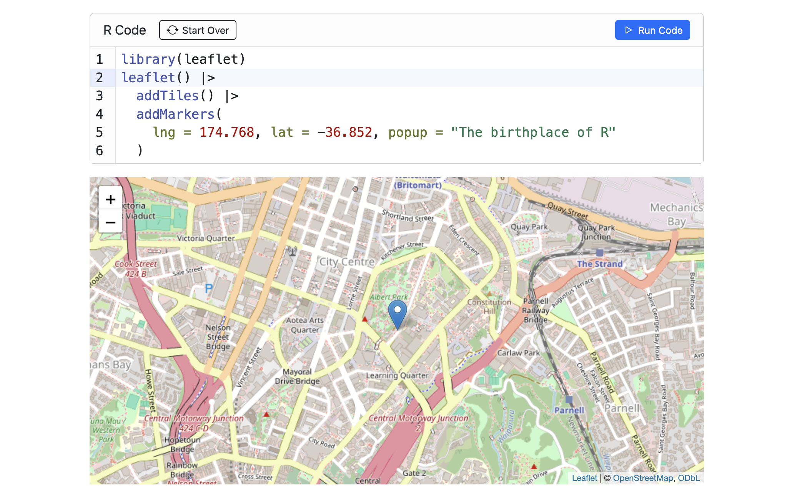Click the blue parking P icon
Screen dimensions: 812x504
tap(208, 288)
